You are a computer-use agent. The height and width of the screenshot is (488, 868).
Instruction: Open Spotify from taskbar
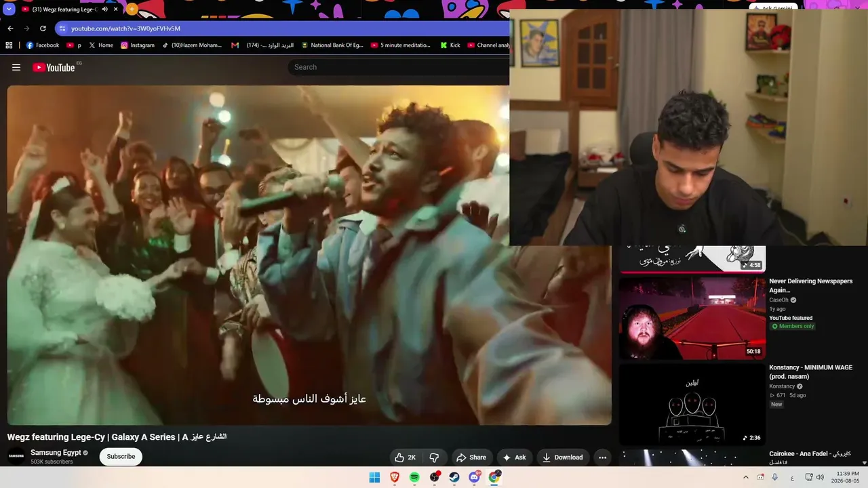pos(414,477)
